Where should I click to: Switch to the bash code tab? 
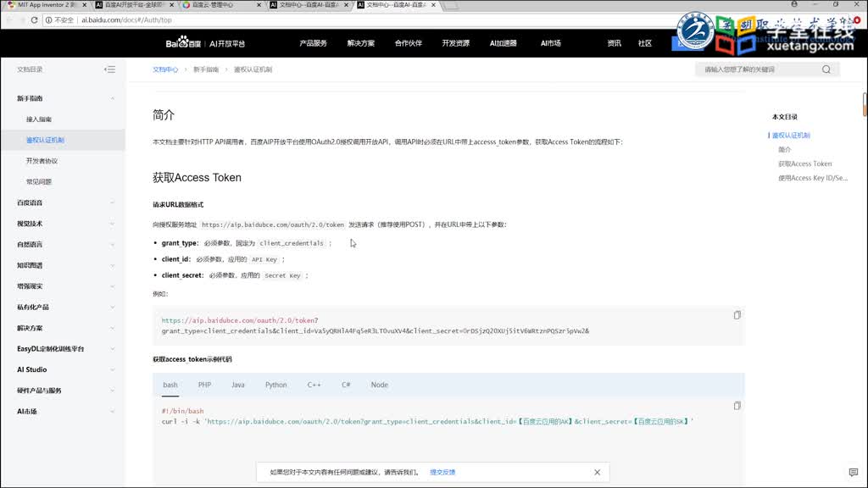(170, 385)
